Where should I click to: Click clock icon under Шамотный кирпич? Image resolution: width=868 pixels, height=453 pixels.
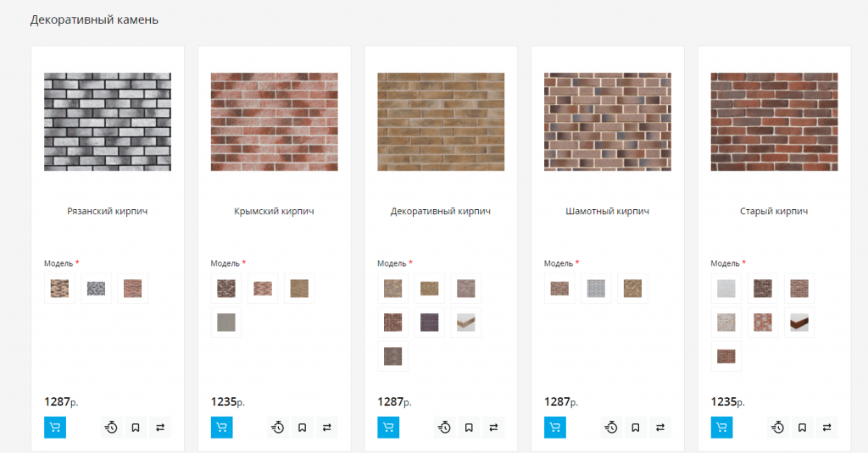coord(611,427)
